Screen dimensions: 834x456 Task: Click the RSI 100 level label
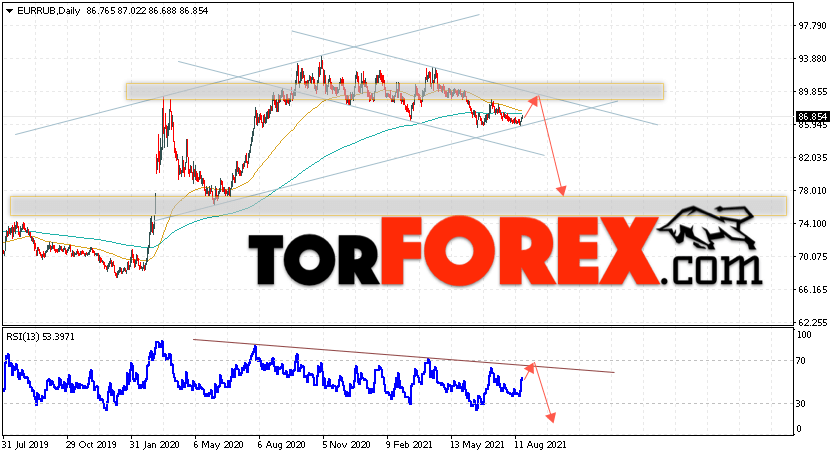click(x=804, y=335)
